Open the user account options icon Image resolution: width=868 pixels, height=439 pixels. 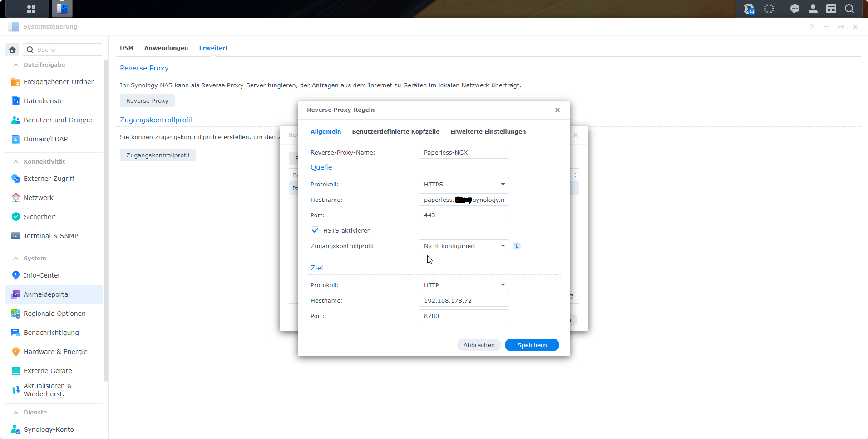pos(813,9)
